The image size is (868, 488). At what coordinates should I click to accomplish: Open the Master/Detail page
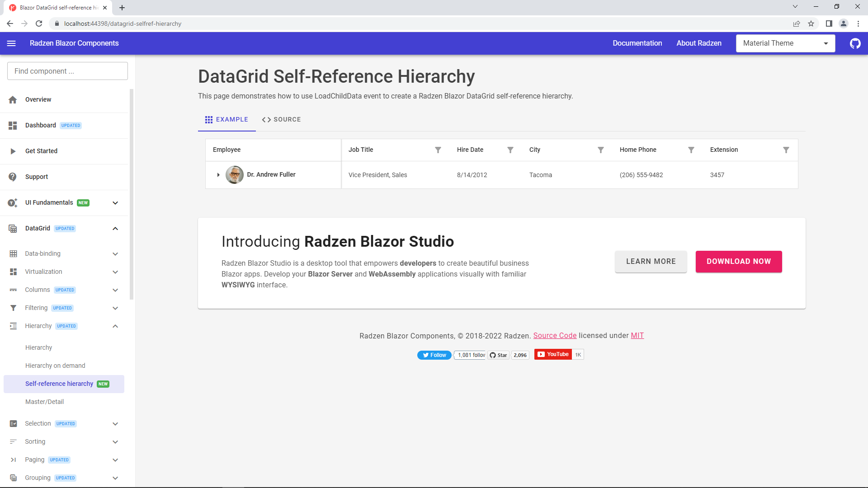tap(44, 402)
